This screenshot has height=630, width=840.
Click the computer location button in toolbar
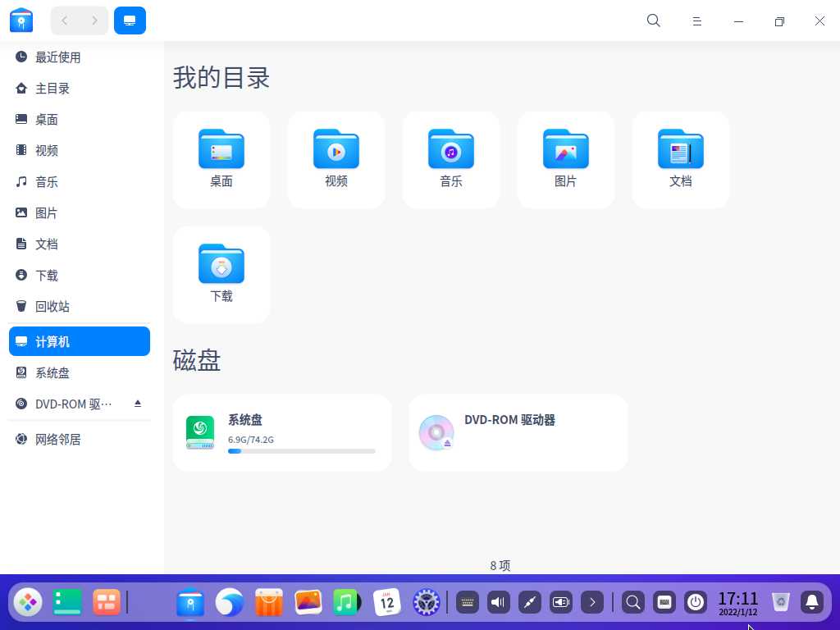(x=130, y=21)
